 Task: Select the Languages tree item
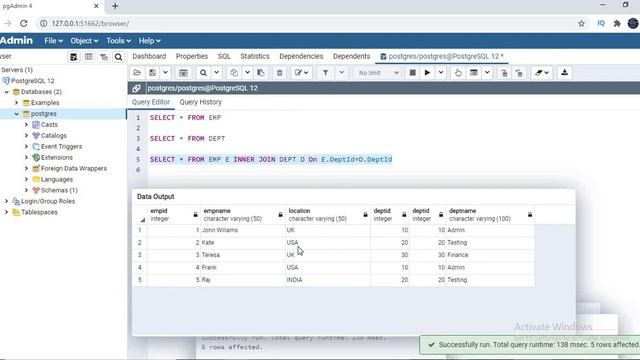[x=57, y=179]
